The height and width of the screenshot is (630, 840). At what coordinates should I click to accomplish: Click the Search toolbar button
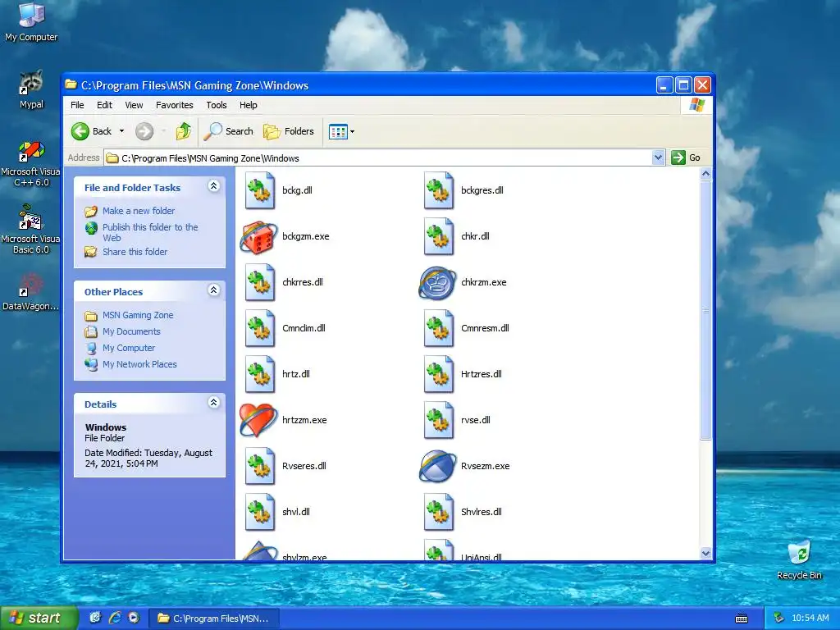(229, 131)
